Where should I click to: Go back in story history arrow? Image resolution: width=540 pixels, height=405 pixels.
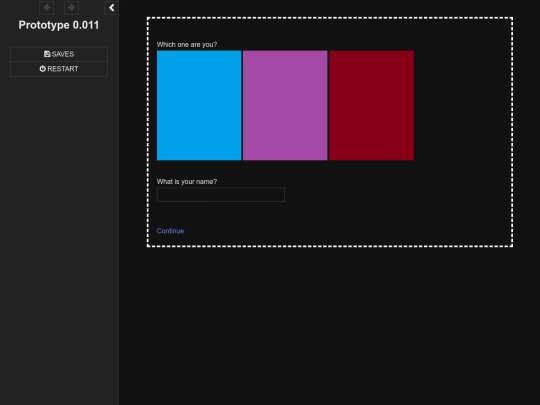[46, 8]
